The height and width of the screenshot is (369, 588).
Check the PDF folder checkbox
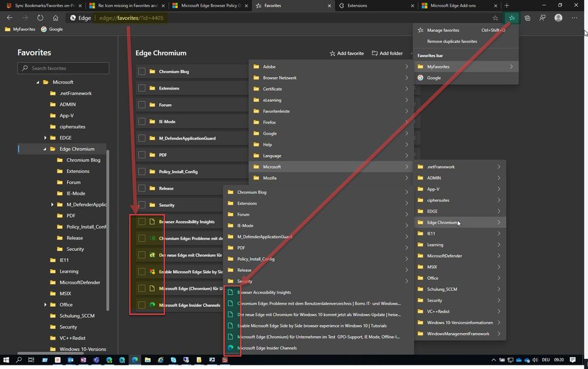click(x=142, y=155)
